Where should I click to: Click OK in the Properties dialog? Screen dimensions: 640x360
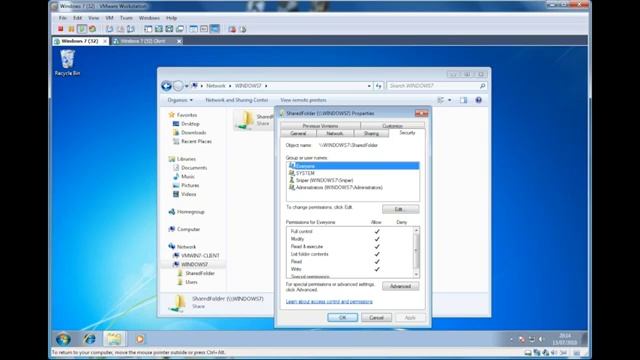pos(342,318)
